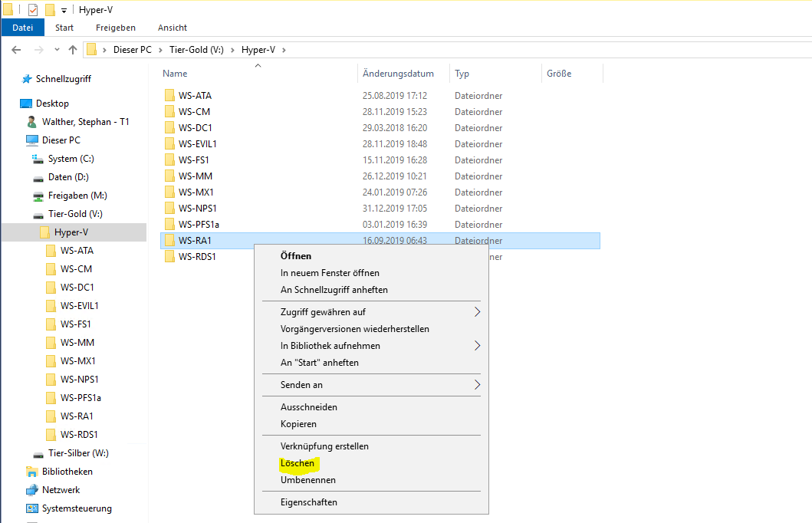This screenshot has width=812, height=523.
Task: Open Tier-Gold (V:) drive icon in sidebar
Action: 38,215
